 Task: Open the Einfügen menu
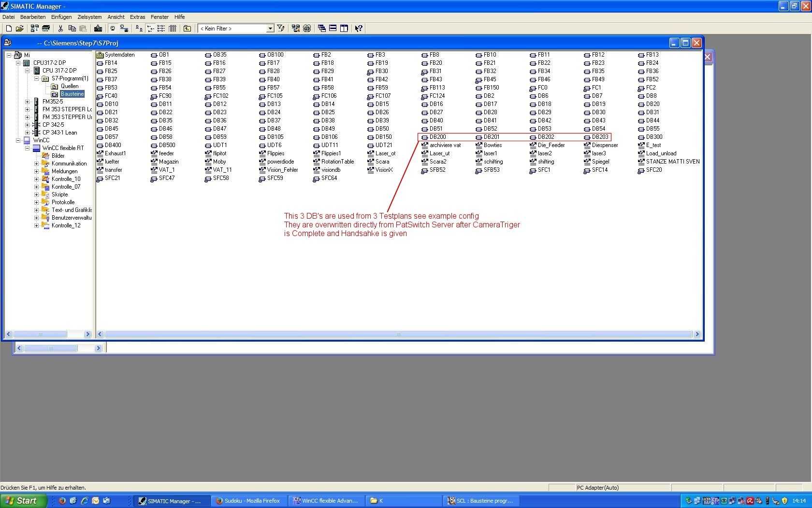click(x=61, y=17)
